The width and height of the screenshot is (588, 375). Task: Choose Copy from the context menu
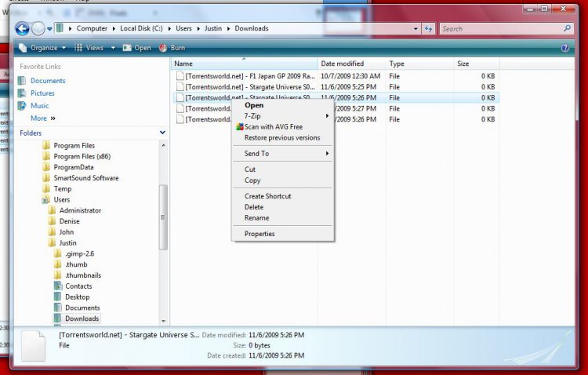click(283, 180)
